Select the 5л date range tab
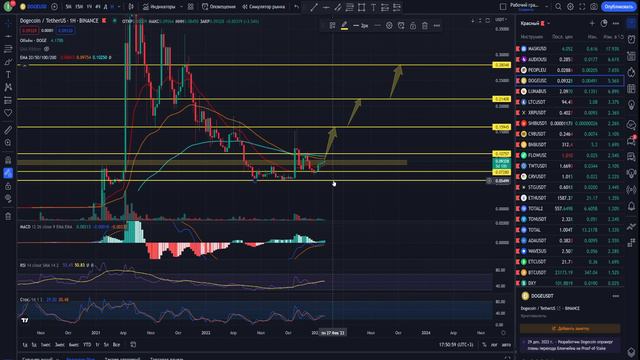This screenshot has height=360, width=640. (106, 344)
